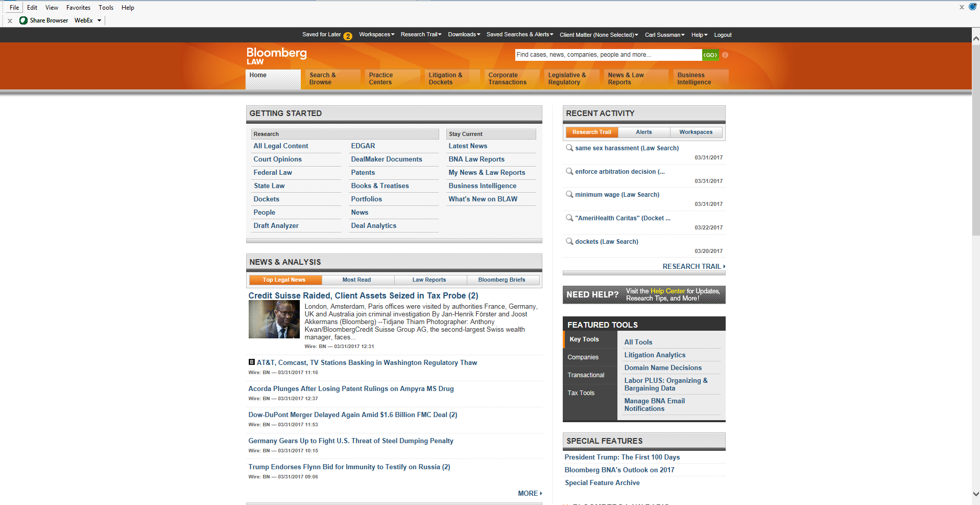
Task: Click magnifier icon beside minimum wage search
Action: (x=569, y=194)
